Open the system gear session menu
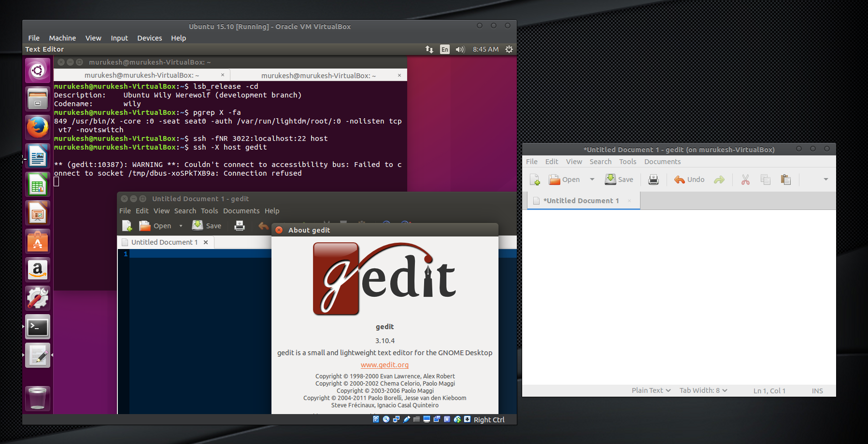Image resolution: width=868 pixels, height=444 pixels. tap(509, 49)
